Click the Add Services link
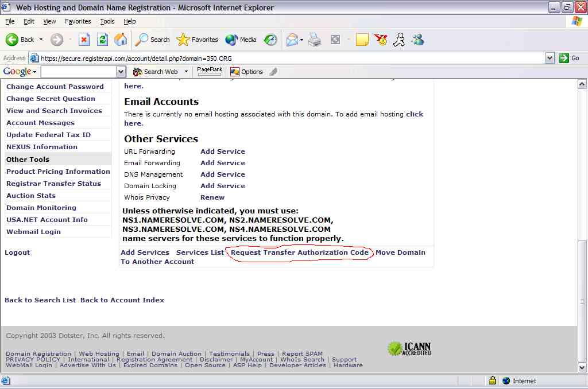 click(x=145, y=252)
